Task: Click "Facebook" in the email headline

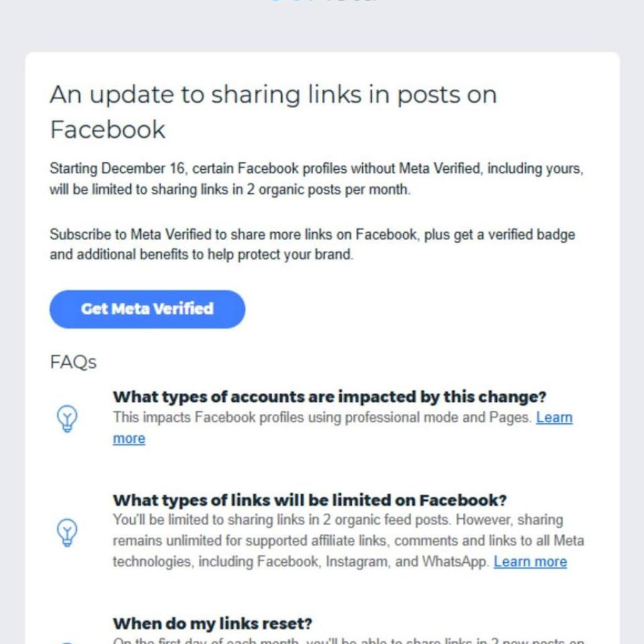Action: click(108, 130)
